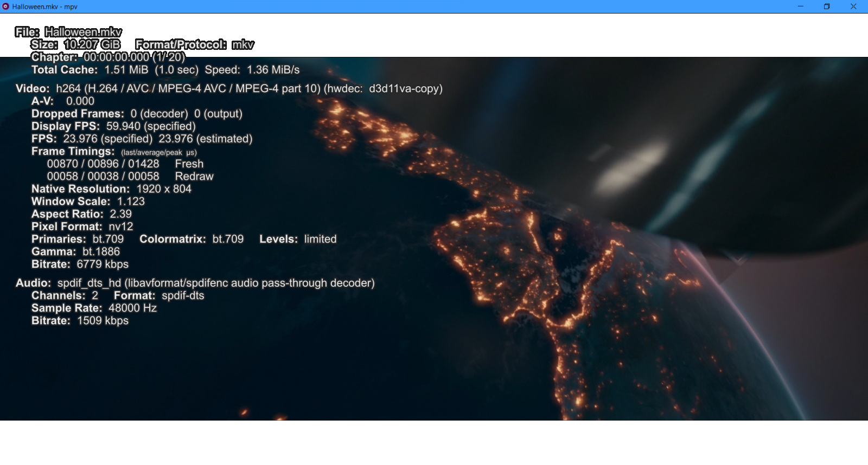The height and width of the screenshot is (465, 868).
Task: Click Sample Rate '48000 Hz'
Action: (x=132, y=308)
